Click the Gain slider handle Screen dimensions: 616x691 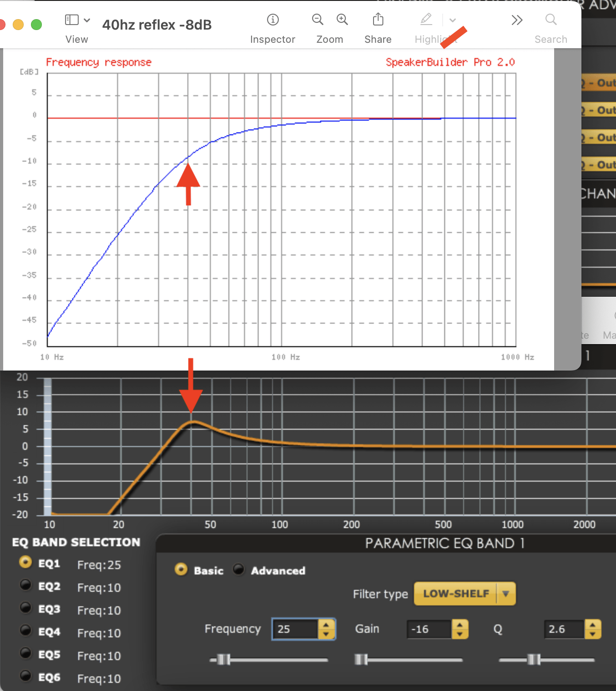click(x=361, y=659)
